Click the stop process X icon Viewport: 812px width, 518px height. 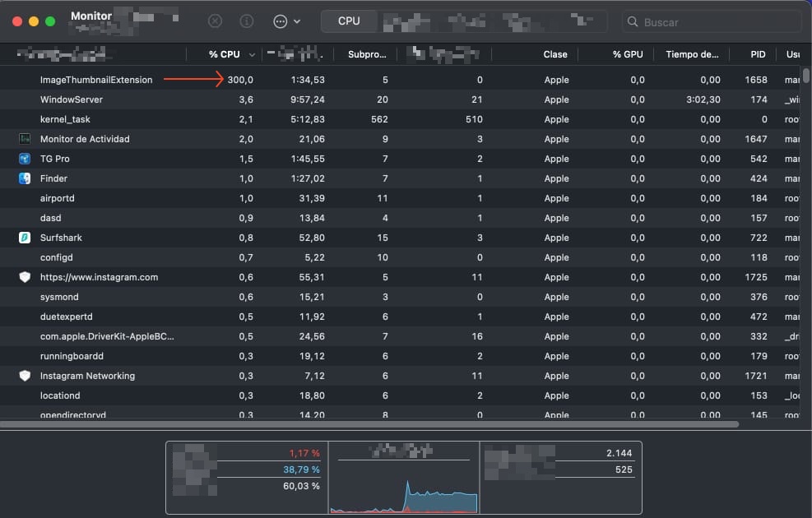(215, 21)
